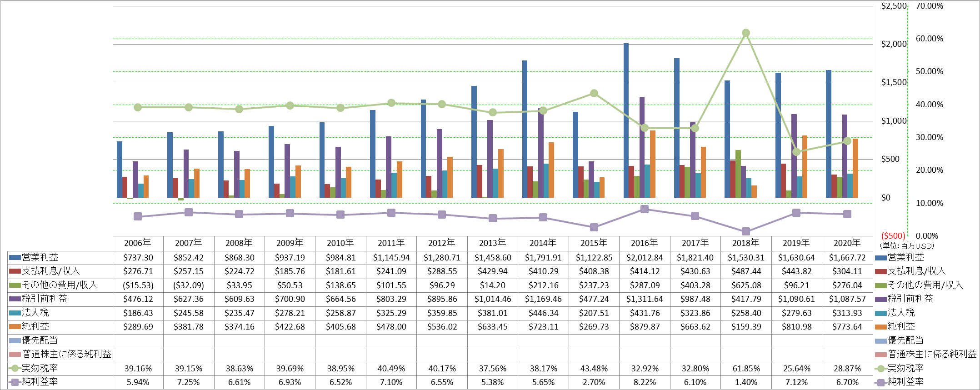
Task: Click the 70.00% secondary axis label
Action: [x=929, y=6]
